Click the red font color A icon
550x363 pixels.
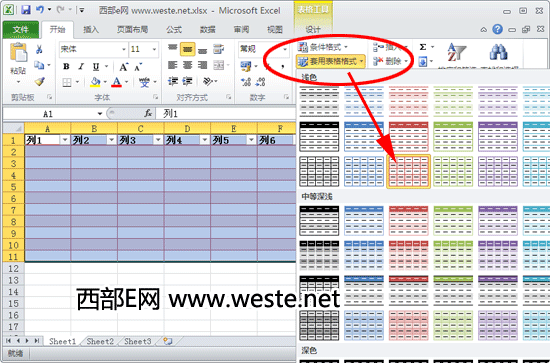tap(116, 82)
